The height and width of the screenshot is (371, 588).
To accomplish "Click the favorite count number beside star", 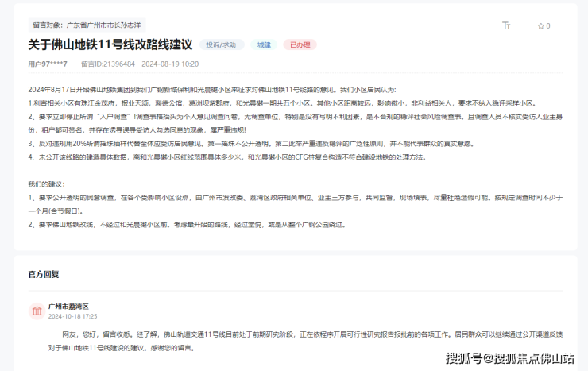I will [x=547, y=25].
